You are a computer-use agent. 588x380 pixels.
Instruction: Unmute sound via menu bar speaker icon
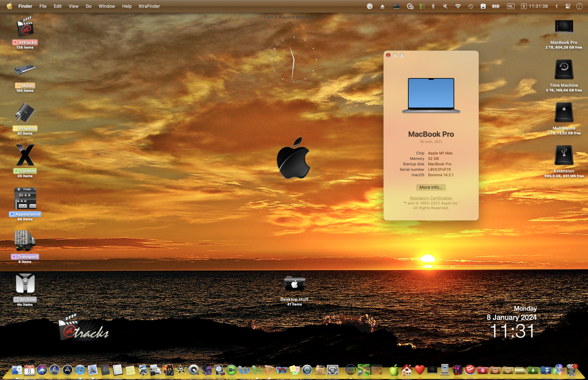(x=445, y=6)
